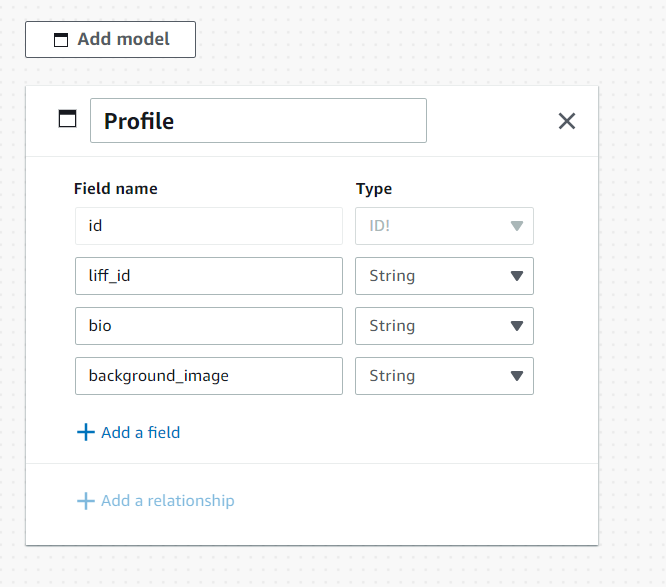Open the background_image type dropdown
Viewport: 666px width, 587px height.
coord(444,376)
